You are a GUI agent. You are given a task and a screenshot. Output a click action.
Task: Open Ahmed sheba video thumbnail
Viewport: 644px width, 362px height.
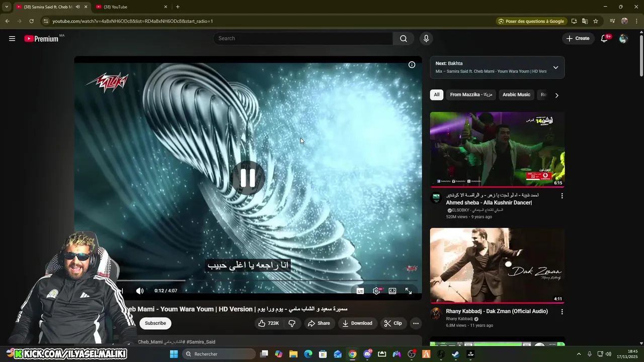(497, 149)
